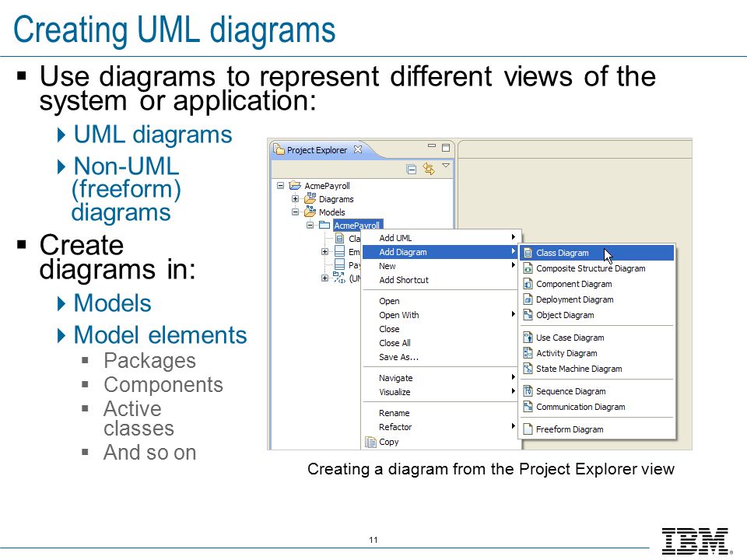Select Activity Diagram submenu label

[x=566, y=353]
